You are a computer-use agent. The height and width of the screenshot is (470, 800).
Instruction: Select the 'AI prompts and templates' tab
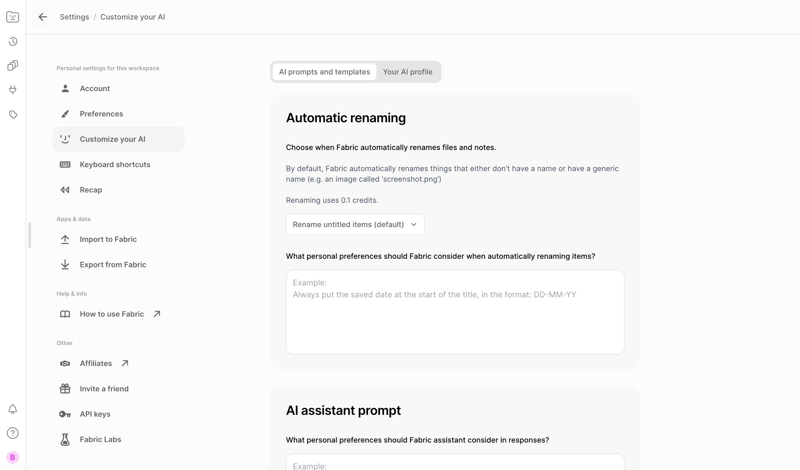324,72
